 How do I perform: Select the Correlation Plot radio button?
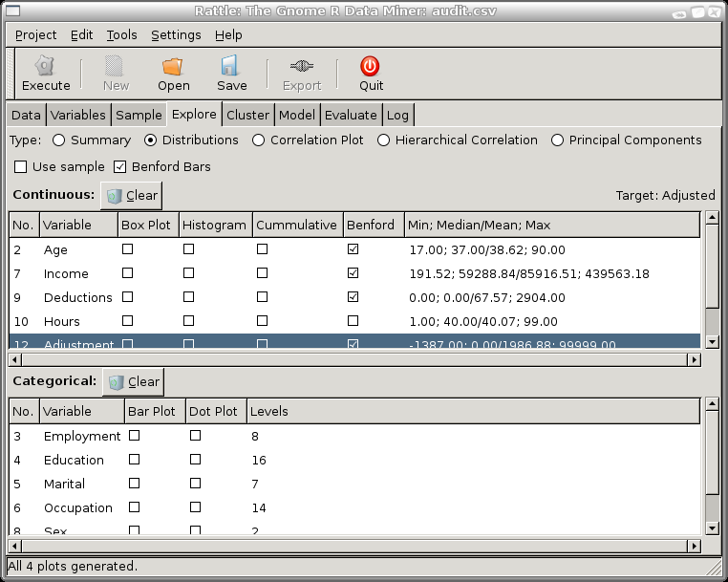click(x=259, y=140)
